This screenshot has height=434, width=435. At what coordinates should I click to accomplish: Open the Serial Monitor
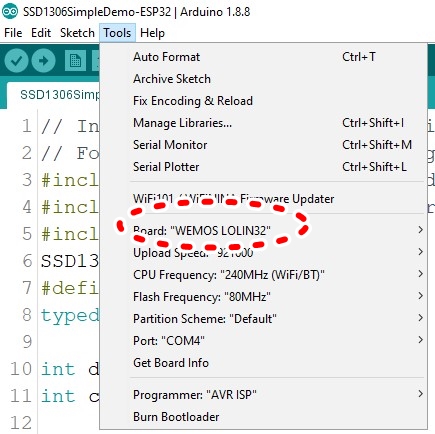click(x=263, y=145)
